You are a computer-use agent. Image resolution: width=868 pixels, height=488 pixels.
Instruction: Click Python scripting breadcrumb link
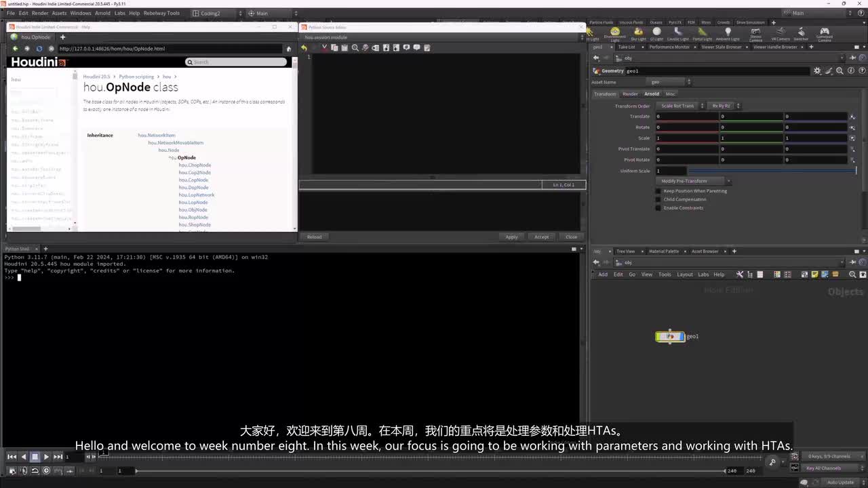136,77
